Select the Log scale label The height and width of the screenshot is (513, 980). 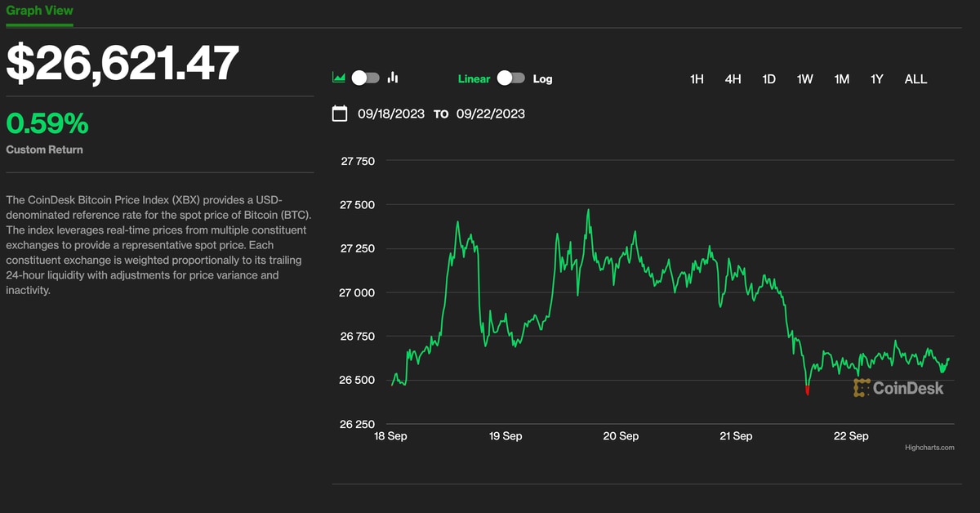point(542,79)
